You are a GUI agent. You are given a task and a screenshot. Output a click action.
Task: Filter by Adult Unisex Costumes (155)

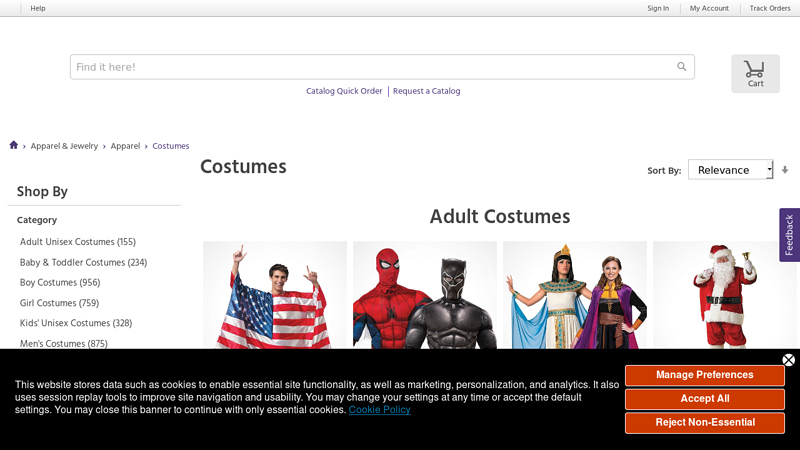[x=78, y=242]
